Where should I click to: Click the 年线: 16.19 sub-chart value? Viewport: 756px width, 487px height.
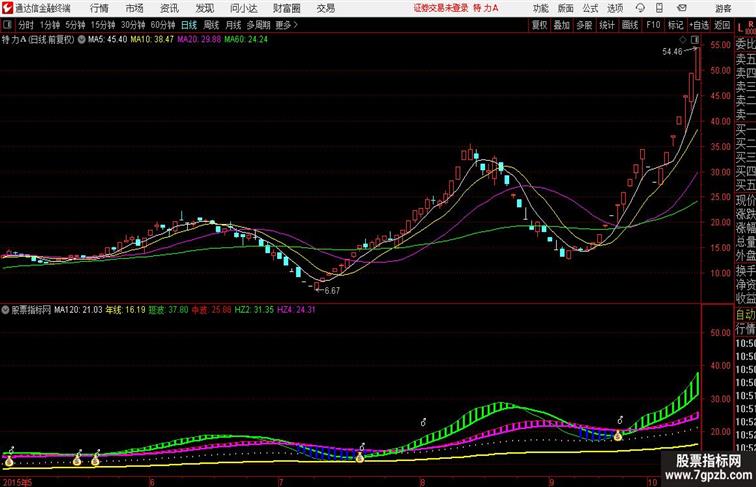pos(125,310)
